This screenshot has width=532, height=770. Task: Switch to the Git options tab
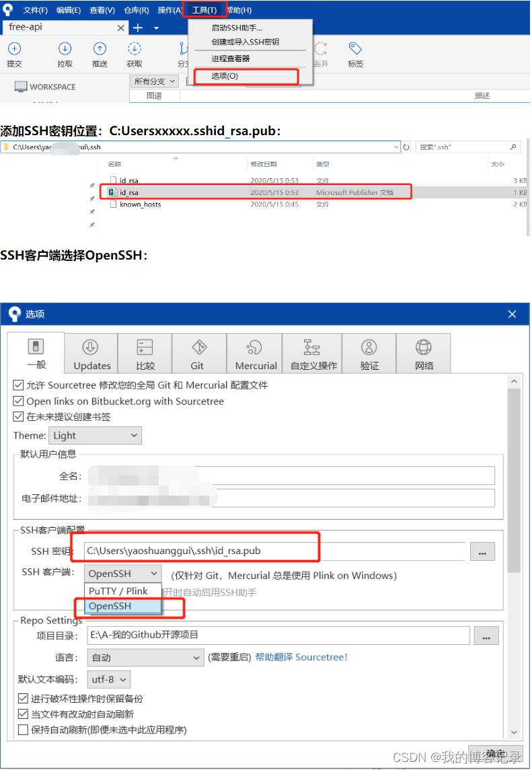point(198,353)
